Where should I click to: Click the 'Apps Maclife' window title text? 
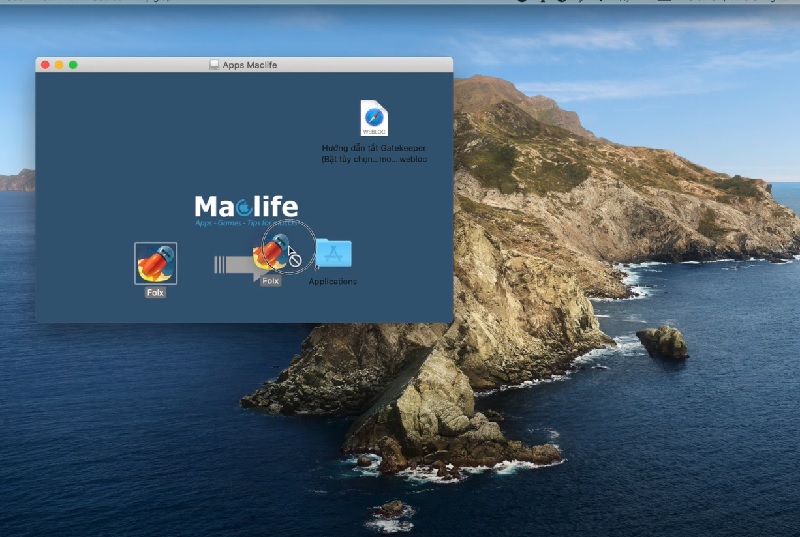pyautogui.click(x=249, y=65)
